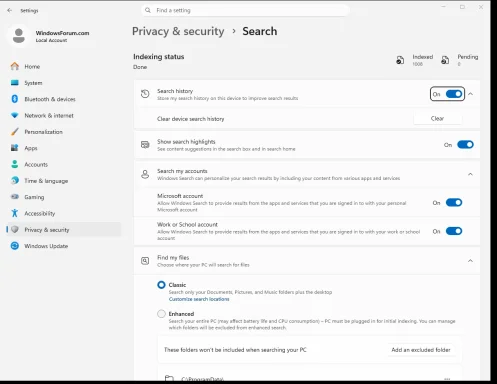Click the Gaming controller icon
Screen dimensions: 497x384
tap(15, 197)
